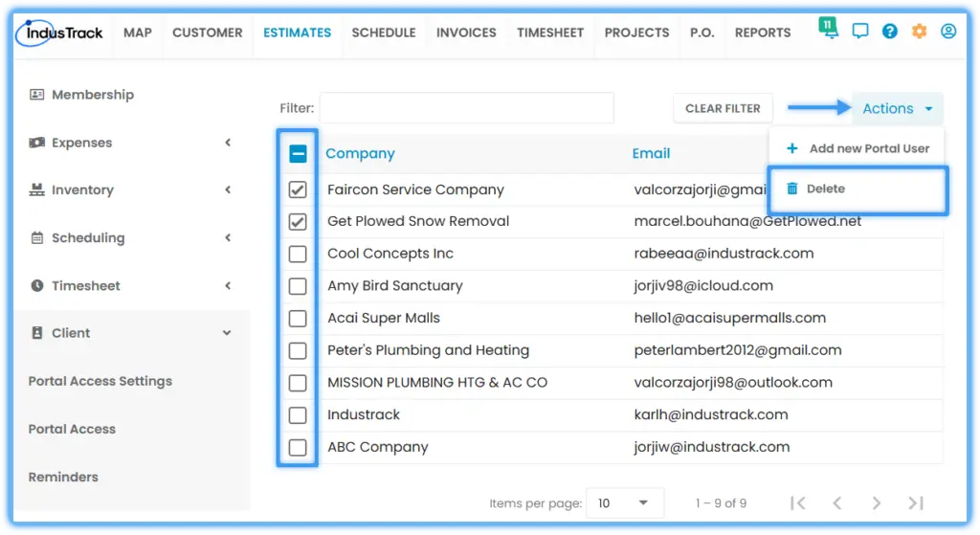Sort by the Company column header
Viewport: 980px width, 535px height.
[360, 154]
